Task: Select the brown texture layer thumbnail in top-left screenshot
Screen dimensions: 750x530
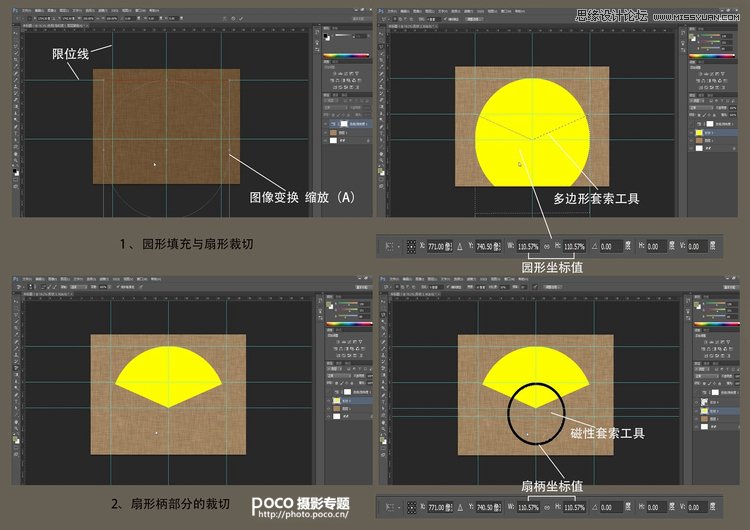Action: pyautogui.click(x=333, y=132)
